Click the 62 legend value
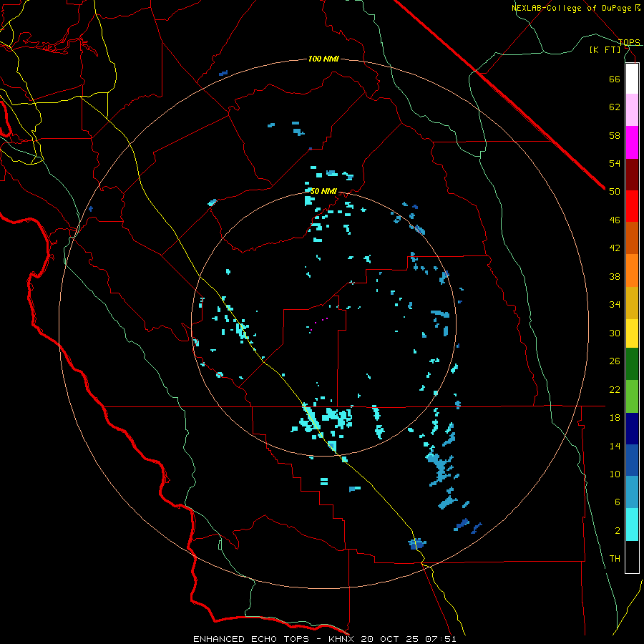 click(615, 107)
